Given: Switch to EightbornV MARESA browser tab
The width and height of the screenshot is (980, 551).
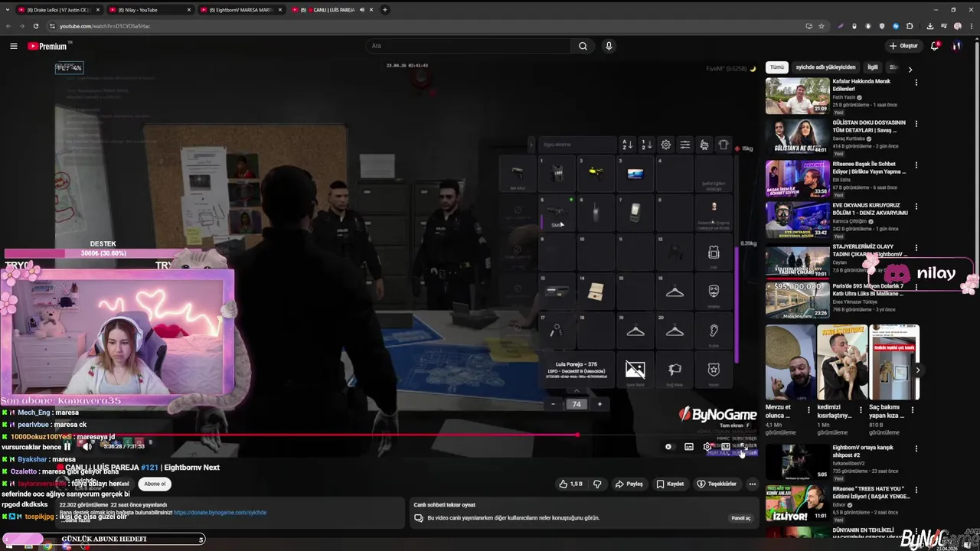Looking at the screenshot, I should (240, 10).
